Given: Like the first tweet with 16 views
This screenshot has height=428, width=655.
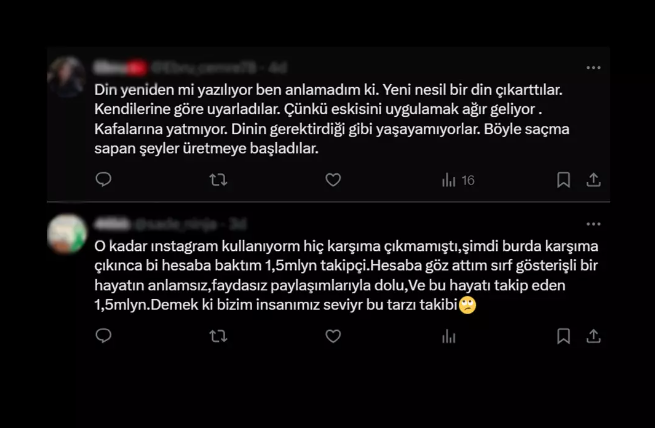Looking at the screenshot, I should (333, 180).
